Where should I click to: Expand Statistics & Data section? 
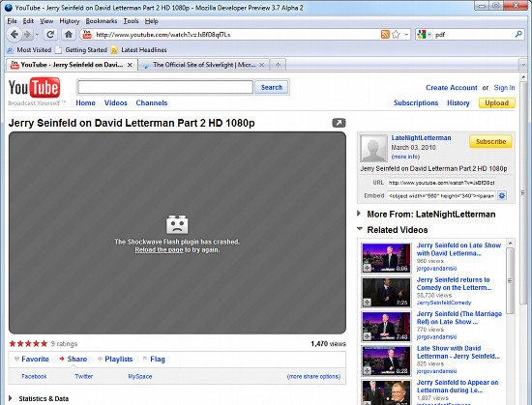pos(11,398)
